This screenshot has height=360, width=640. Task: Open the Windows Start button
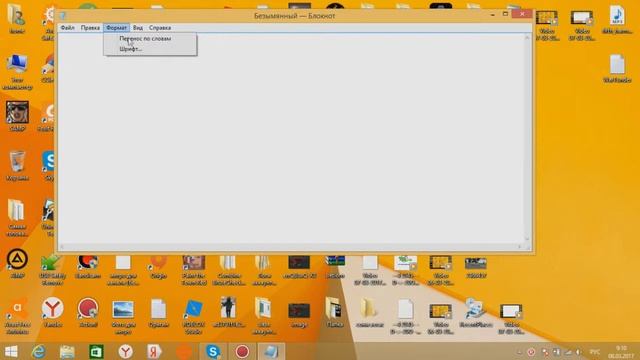[x=11, y=351]
